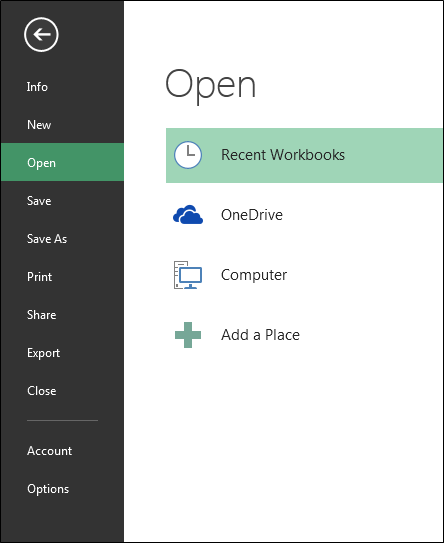444x543 pixels.
Task: Choose Save from the File menu
Action: click(39, 201)
